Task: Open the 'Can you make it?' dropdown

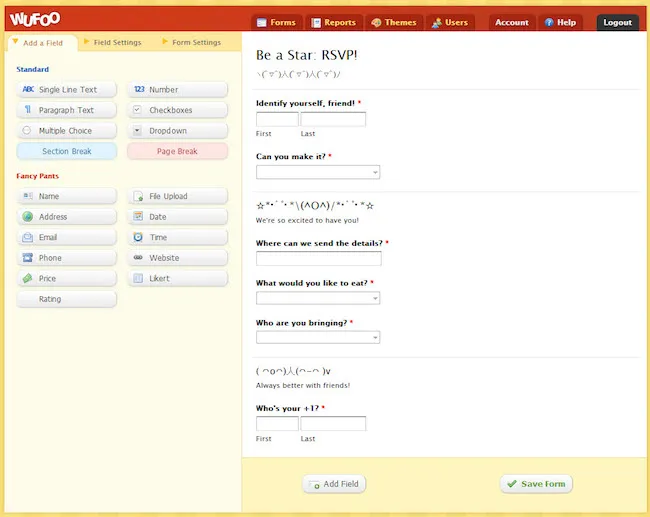Action: (x=318, y=172)
